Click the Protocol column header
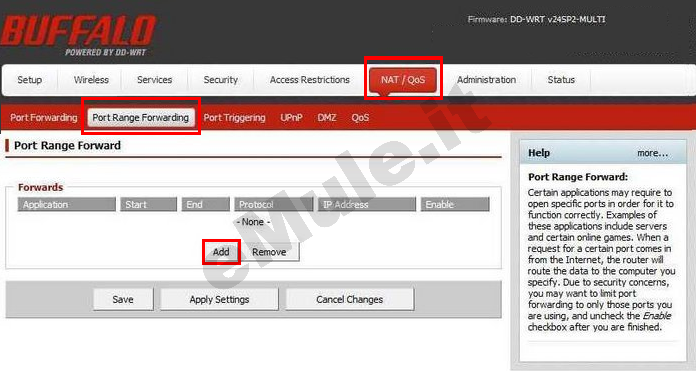This screenshot has height=371, width=696. (x=273, y=205)
